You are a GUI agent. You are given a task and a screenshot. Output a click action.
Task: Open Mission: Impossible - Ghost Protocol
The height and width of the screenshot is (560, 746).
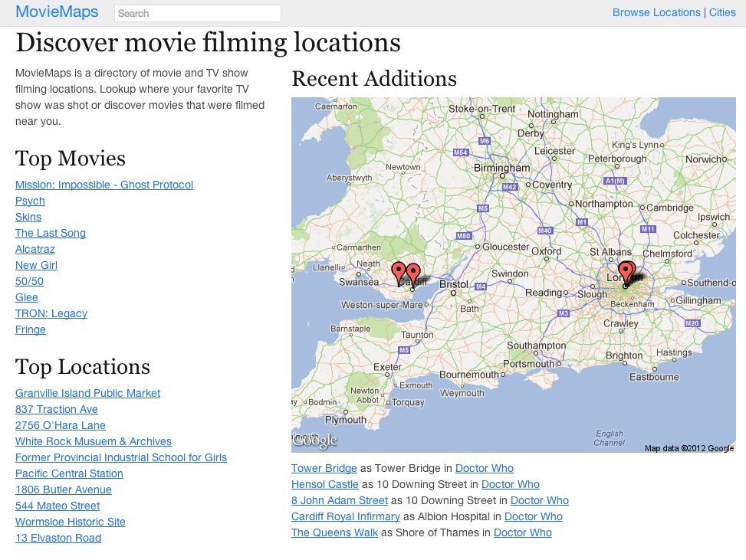(x=104, y=185)
